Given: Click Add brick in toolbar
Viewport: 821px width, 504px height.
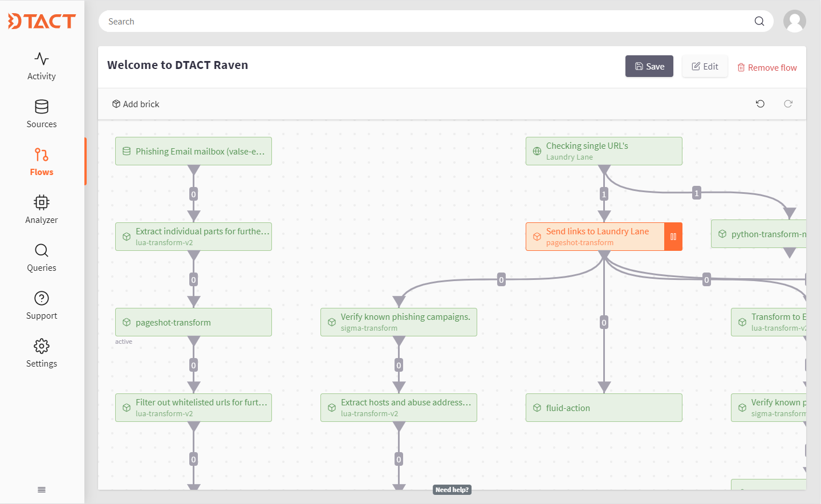Looking at the screenshot, I should point(136,104).
